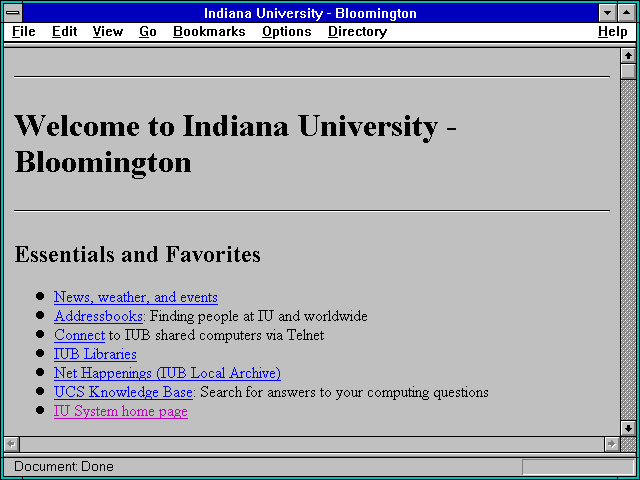640x480 pixels.
Task: Click the 'Document: Done' status text
Action: point(64,466)
